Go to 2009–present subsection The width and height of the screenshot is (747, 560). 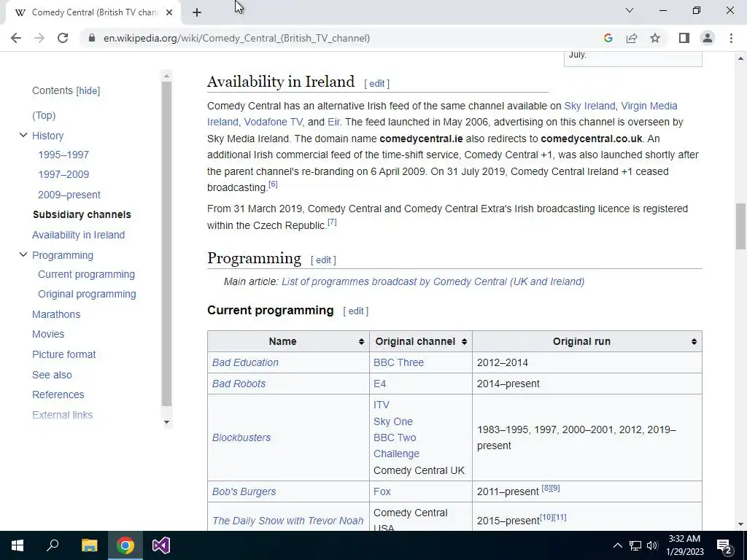pyautogui.click(x=69, y=195)
